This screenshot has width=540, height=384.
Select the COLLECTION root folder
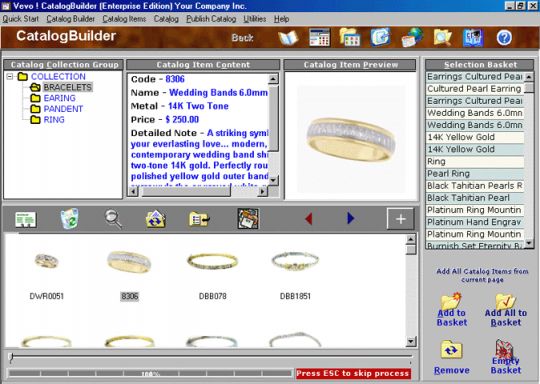(x=58, y=76)
